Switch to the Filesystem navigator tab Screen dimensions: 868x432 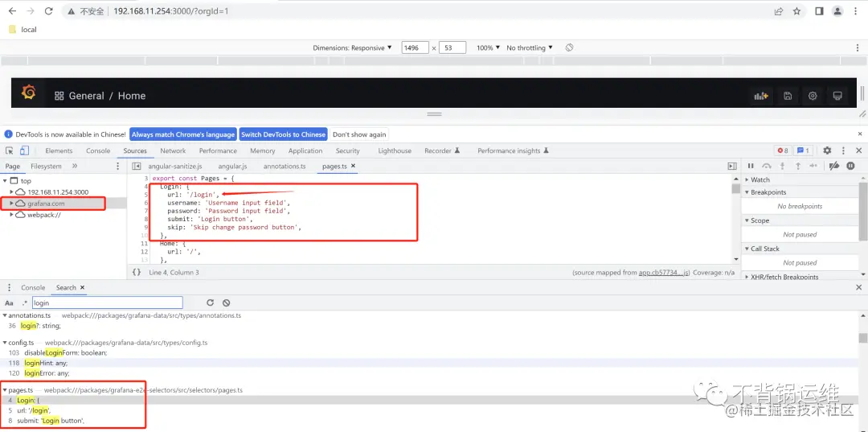[46, 167]
